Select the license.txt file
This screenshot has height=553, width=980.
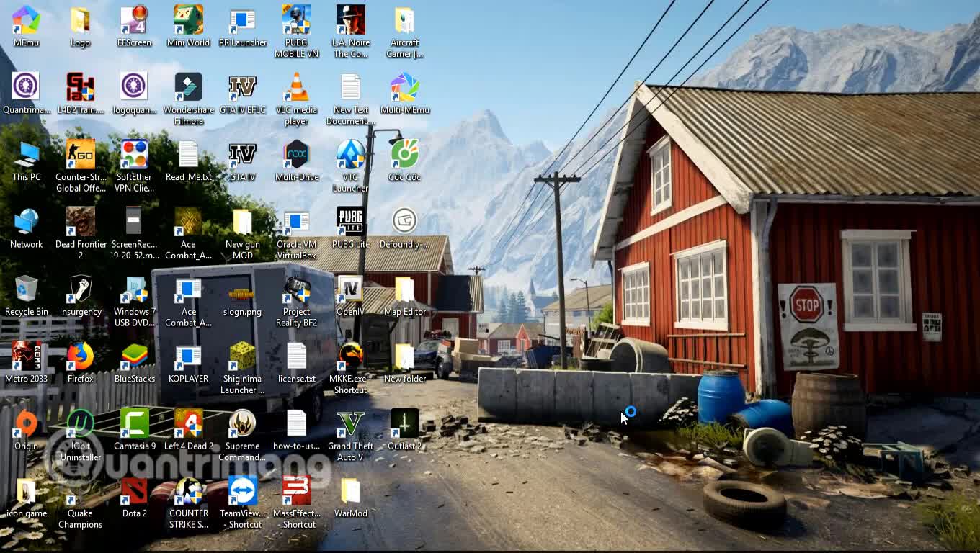pyautogui.click(x=297, y=362)
